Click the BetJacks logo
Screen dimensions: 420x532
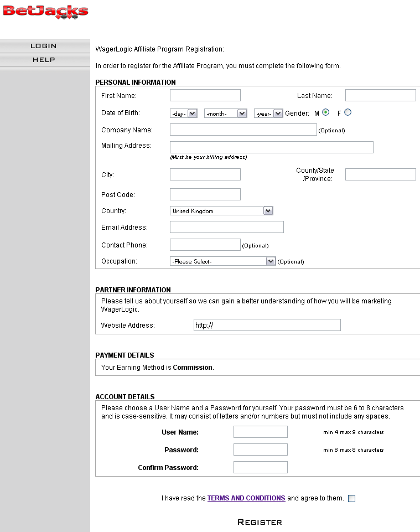[x=45, y=12]
